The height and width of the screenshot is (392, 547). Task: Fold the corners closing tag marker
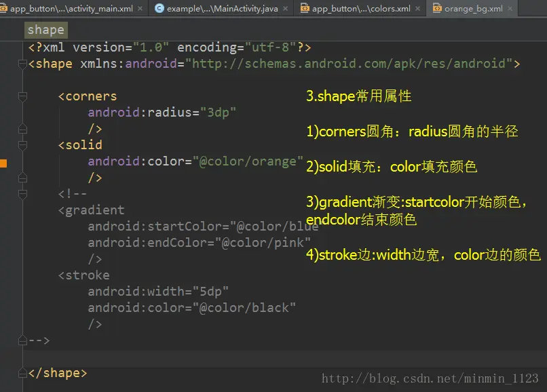(x=22, y=129)
